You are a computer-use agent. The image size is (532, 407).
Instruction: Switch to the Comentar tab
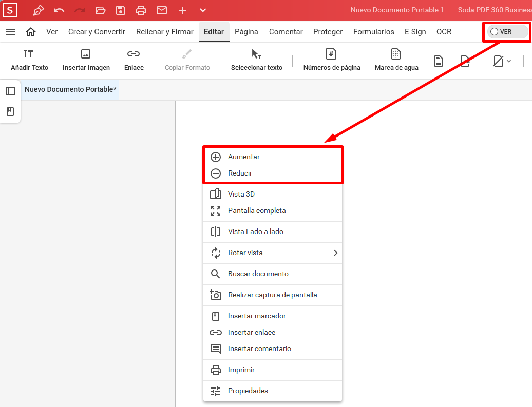286,32
